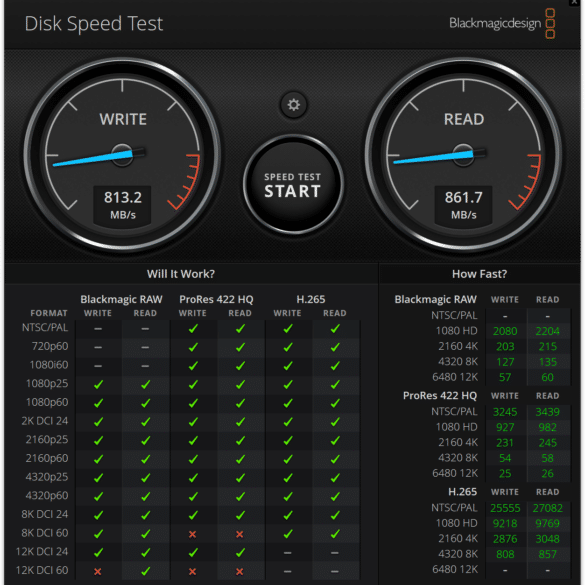This screenshot has height=585, width=585.
Task: Click H.265 4320 8K read value 857
Action: (547, 554)
